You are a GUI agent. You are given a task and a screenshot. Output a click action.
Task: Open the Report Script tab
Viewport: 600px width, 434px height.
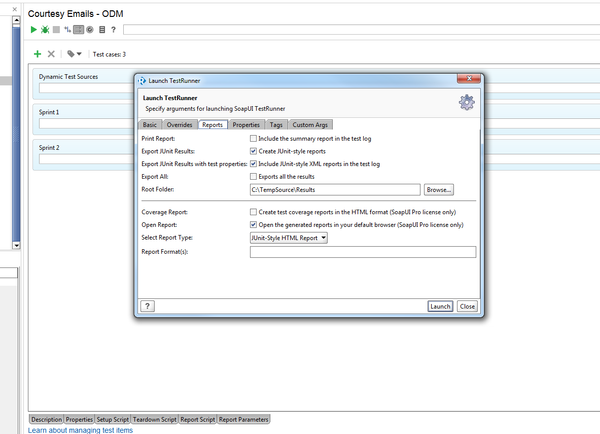click(198, 419)
